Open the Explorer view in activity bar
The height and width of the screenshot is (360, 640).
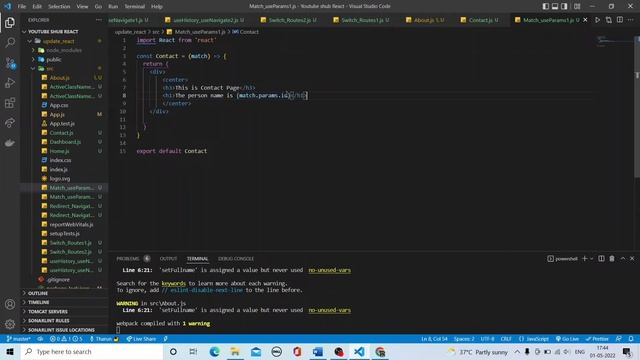[x=10, y=22]
